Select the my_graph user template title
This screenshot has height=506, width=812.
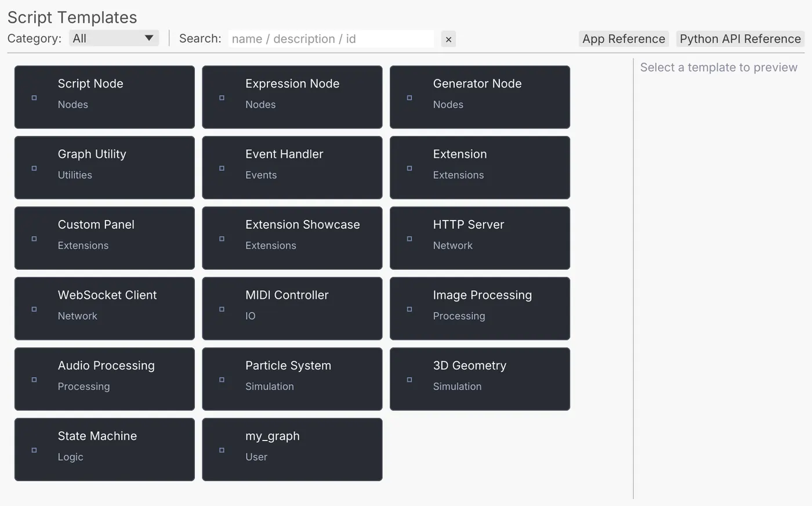tap(273, 436)
